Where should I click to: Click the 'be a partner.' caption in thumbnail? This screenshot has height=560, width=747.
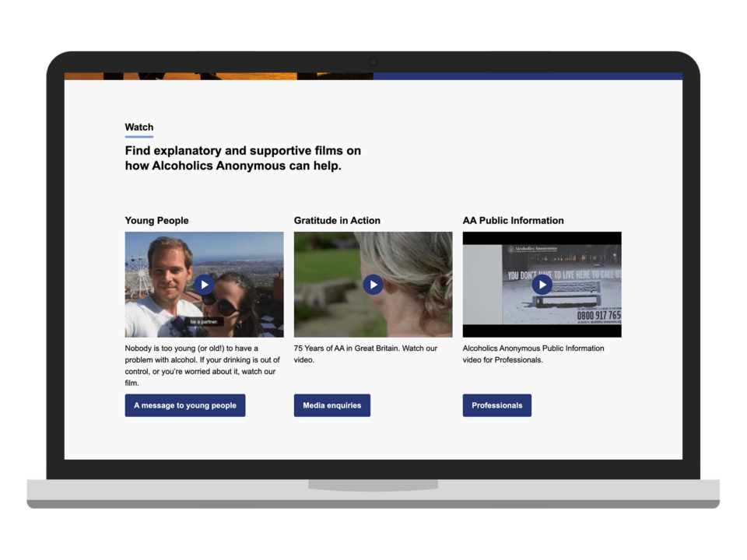pyautogui.click(x=204, y=322)
